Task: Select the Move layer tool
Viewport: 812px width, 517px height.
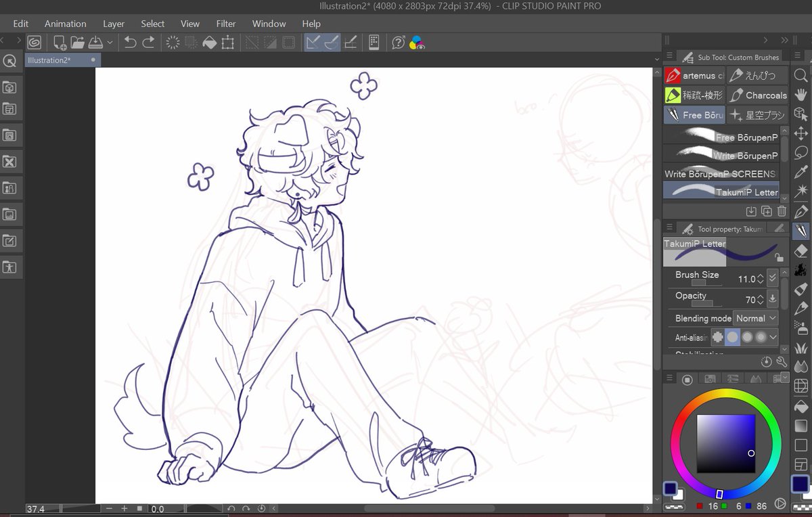Action: coord(800,133)
